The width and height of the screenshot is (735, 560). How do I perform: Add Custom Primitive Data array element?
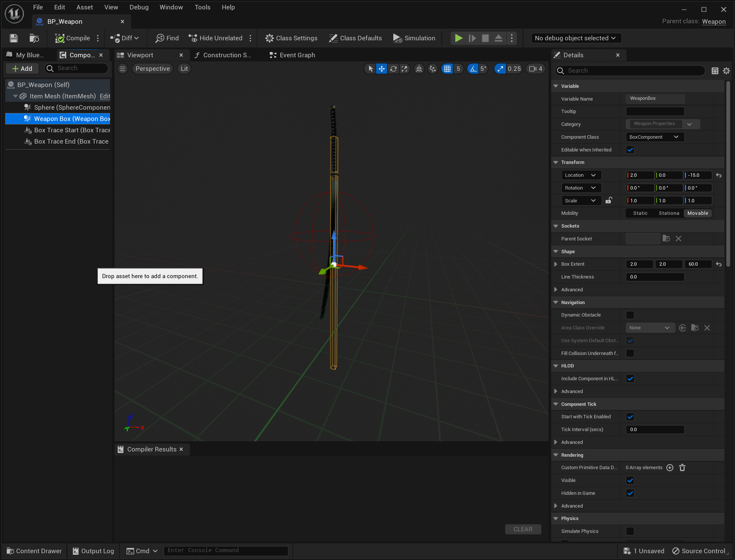pos(670,468)
